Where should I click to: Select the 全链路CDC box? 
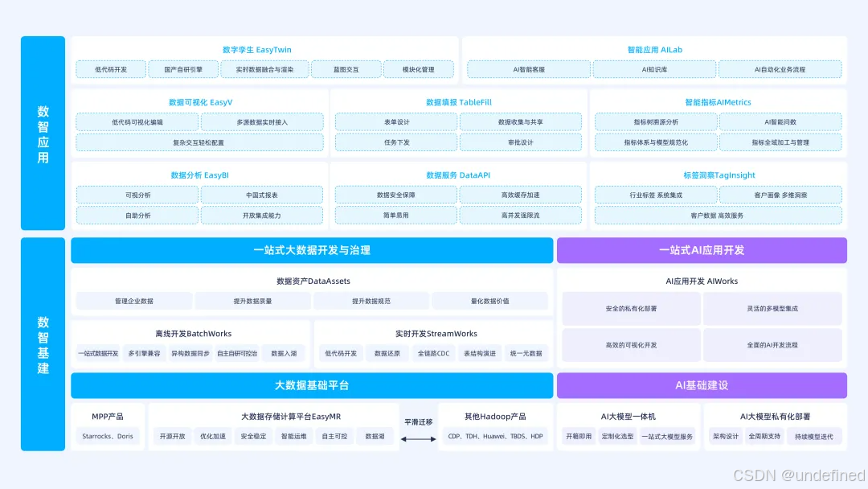(x=433, y=353)
